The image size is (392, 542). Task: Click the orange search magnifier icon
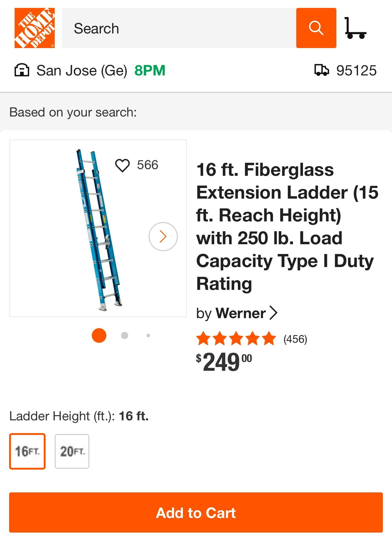316,28
